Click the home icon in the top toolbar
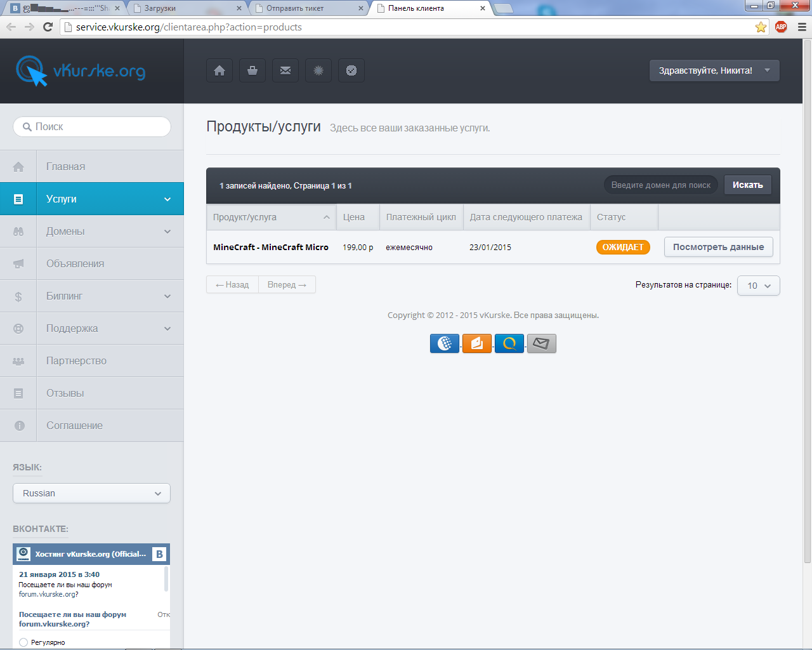The height and width of the screenshot is (650, 812). 219,70
